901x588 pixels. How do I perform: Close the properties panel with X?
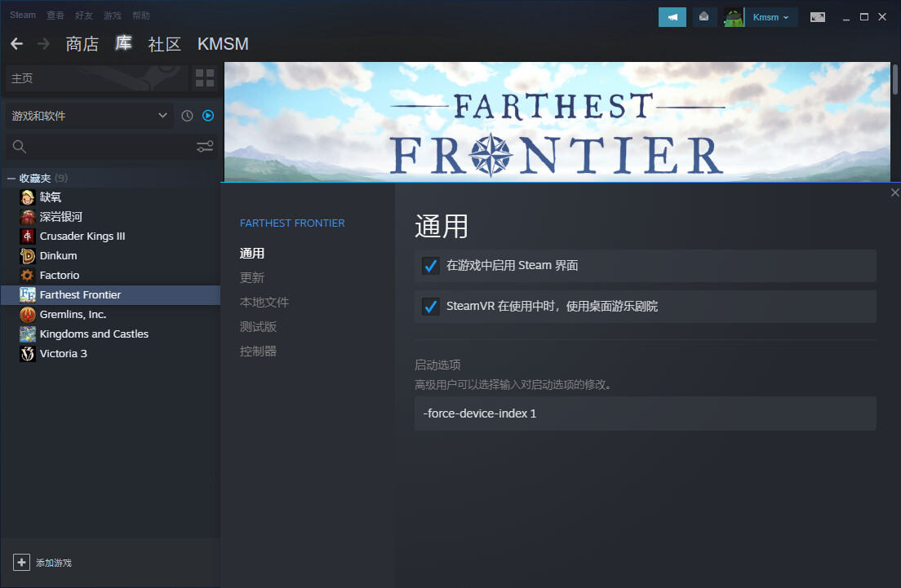point(894,192)
